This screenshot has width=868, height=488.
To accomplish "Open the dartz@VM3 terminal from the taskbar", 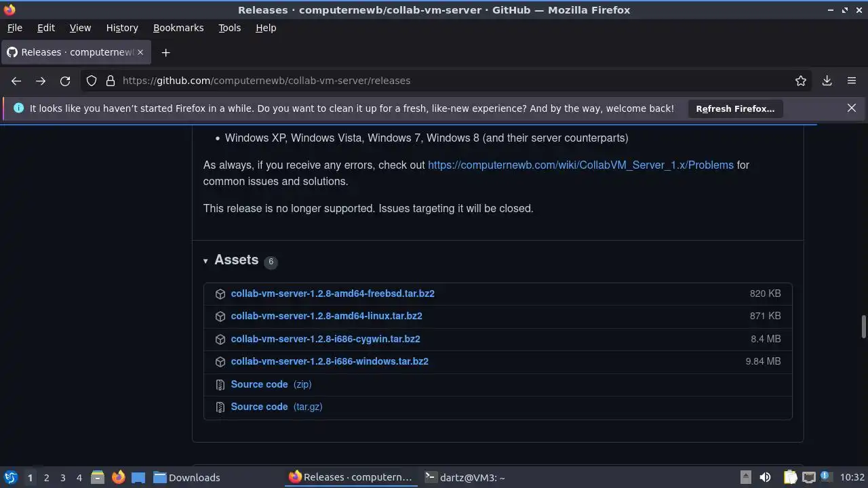I will pos(465,478).
